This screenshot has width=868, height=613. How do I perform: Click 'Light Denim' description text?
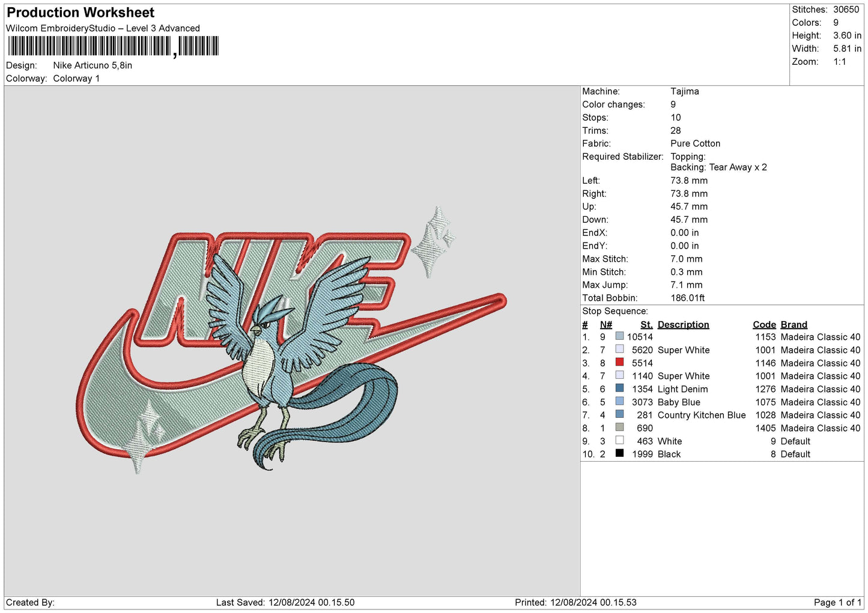tap(682, 389)
